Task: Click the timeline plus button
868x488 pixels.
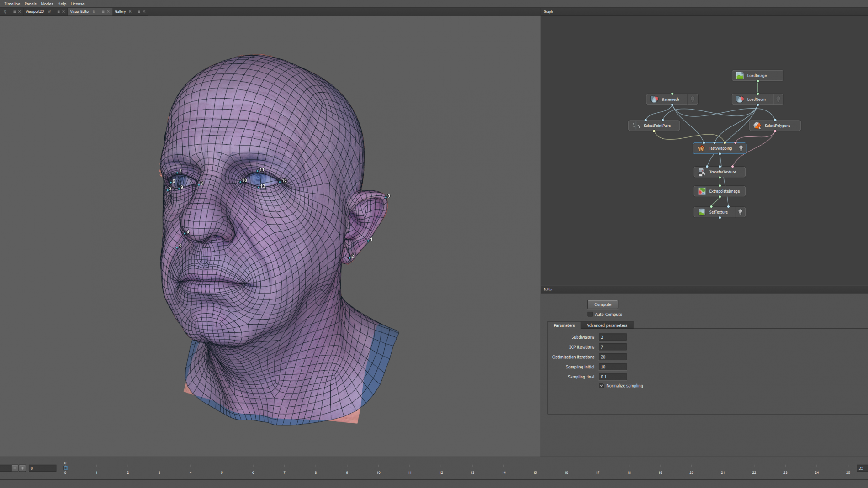Action: coord(22,468)
